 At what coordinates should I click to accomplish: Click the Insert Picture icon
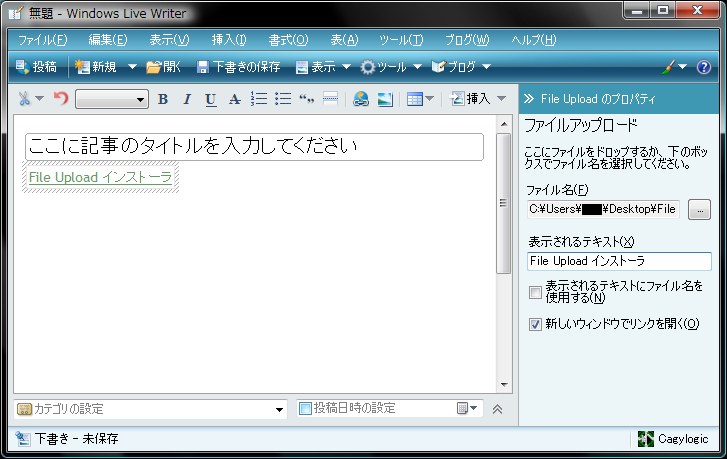[385, 99]
